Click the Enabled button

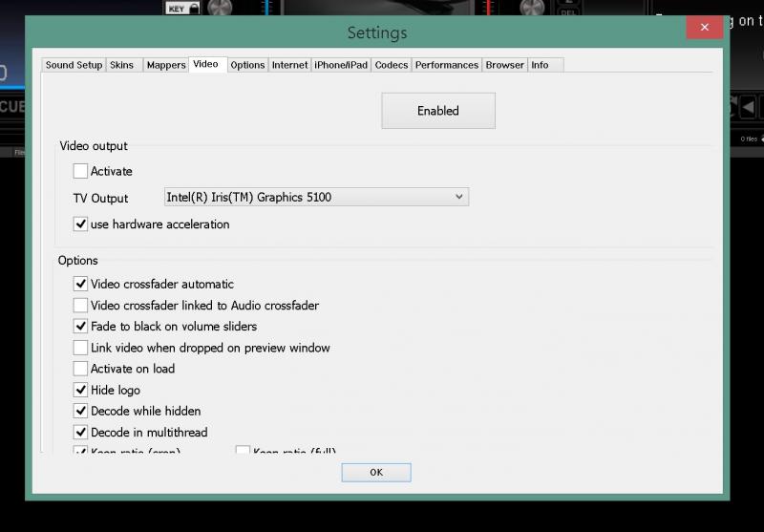[x=438, y=111]
